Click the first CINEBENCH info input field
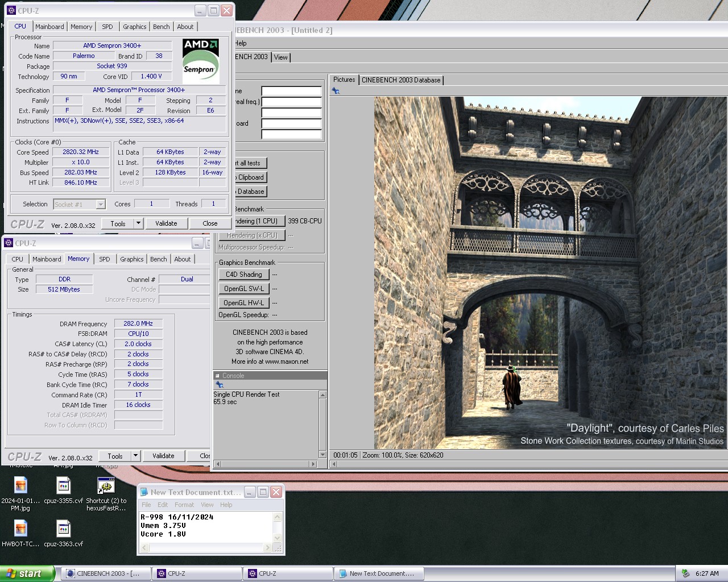Screen dimensions: 728x582 291,91
